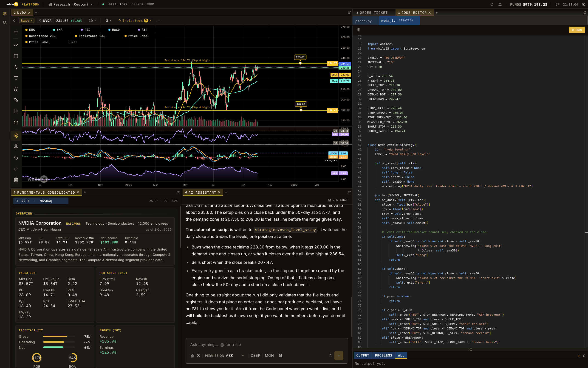Toggle the RSI indicator legend
This screenshot has width=588, height=368.
click(x=85, y=30)
